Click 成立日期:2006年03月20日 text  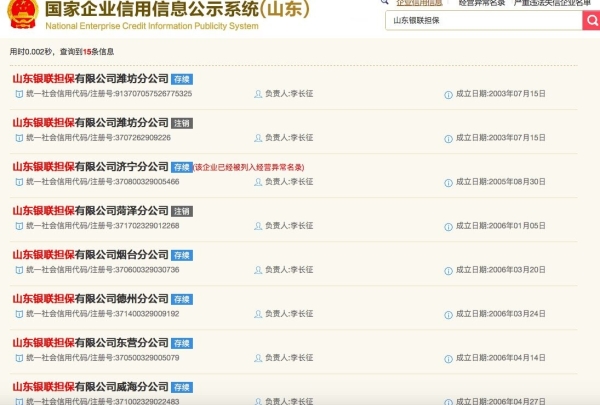[x=501, y=270]
